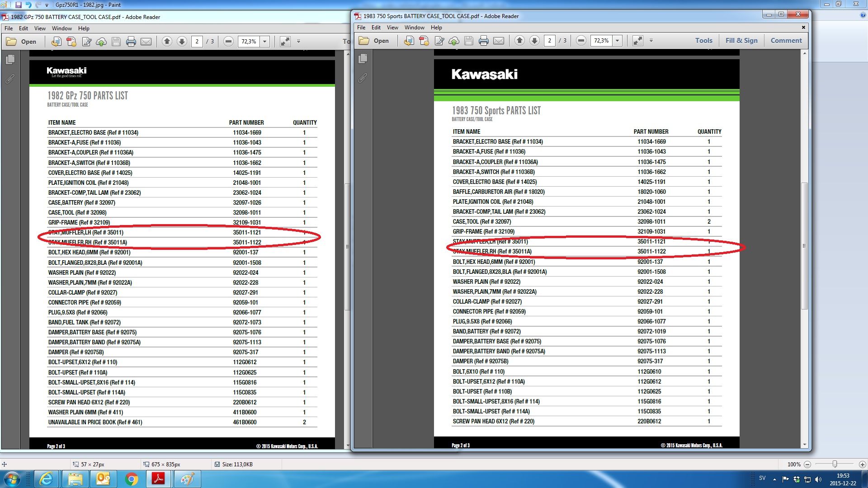Print the 1983 750 Sports document
The height and width of the screenshot is (488, 868).
[x=484, y=41]
